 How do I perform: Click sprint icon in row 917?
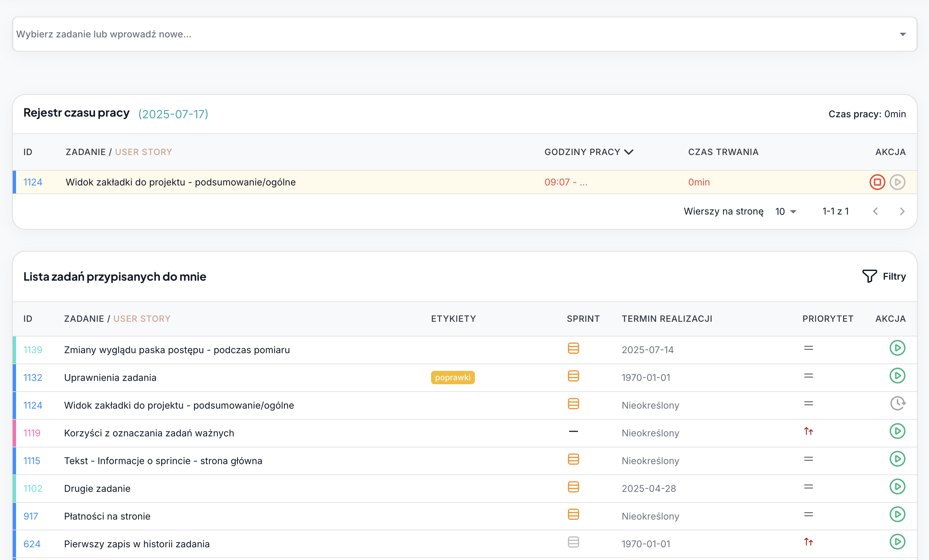click(x=573, y=515)
